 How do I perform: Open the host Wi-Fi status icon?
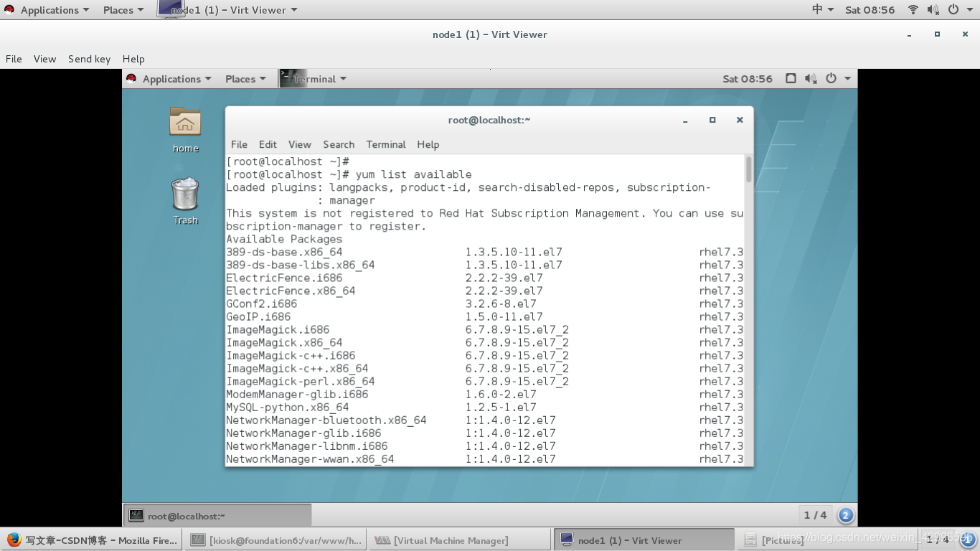[913, 9]
